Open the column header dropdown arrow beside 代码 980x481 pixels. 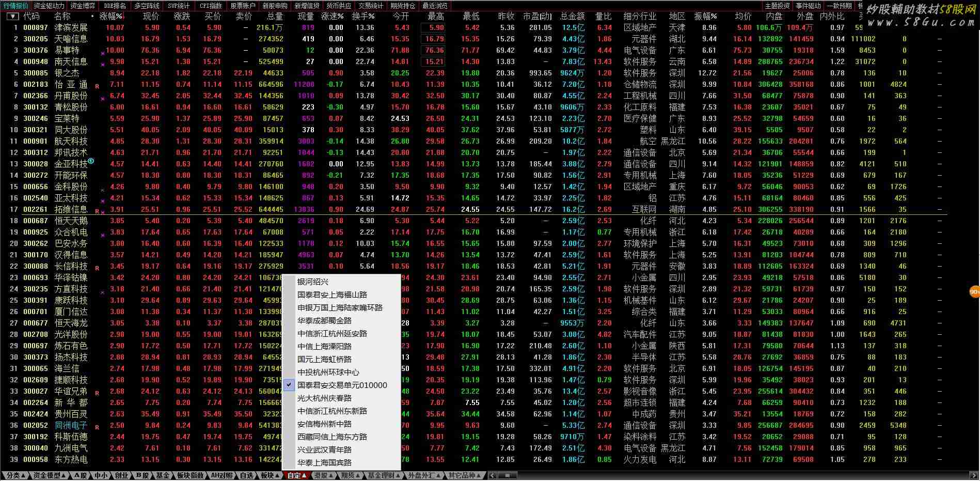tap(12, 17)
